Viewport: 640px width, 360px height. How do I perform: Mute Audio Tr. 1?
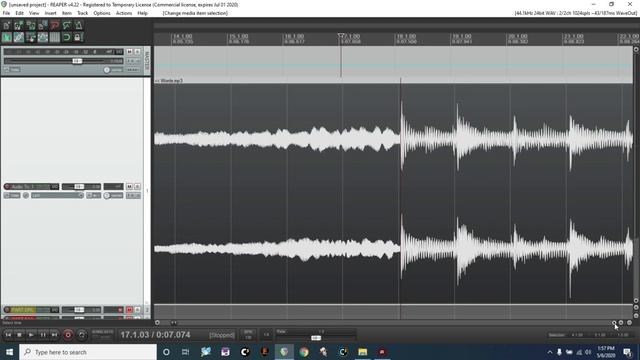129,187
